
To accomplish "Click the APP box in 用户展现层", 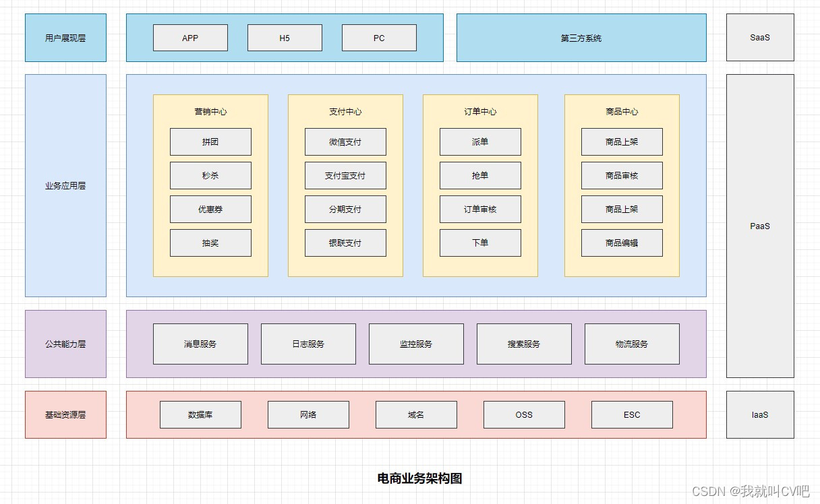I will [191, 38].
